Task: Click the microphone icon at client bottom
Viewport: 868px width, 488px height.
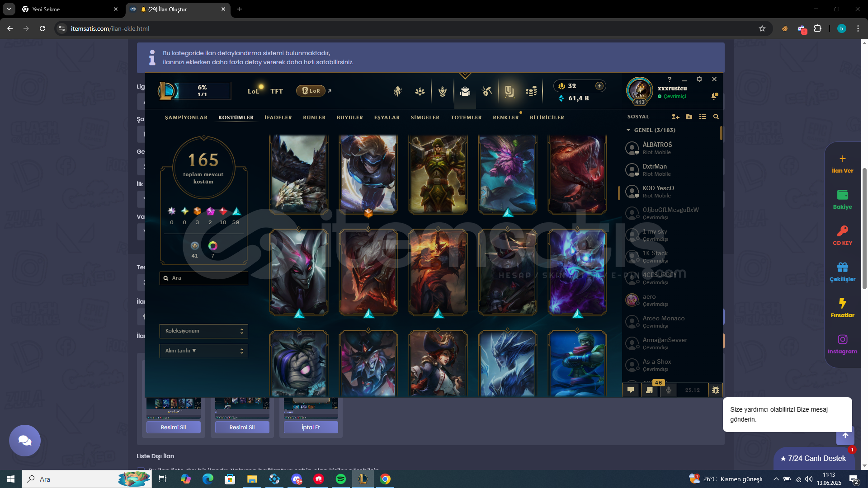Action: (x=669, y=390)
